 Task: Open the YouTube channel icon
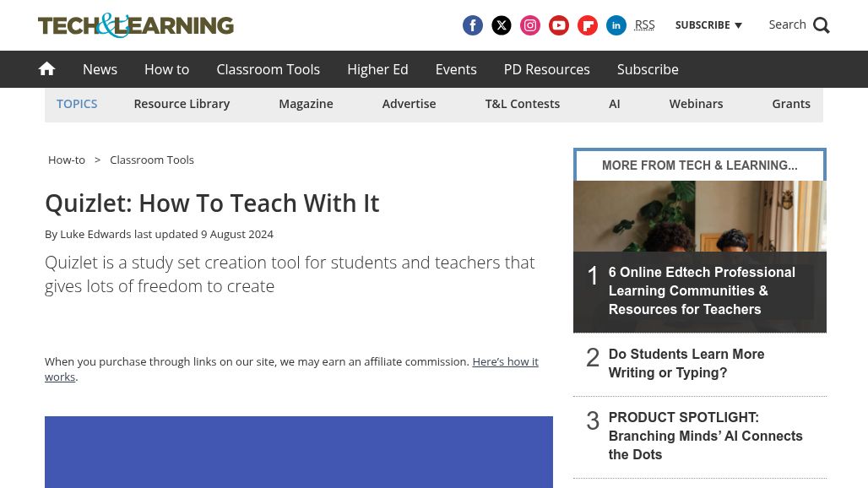[559, 25]
